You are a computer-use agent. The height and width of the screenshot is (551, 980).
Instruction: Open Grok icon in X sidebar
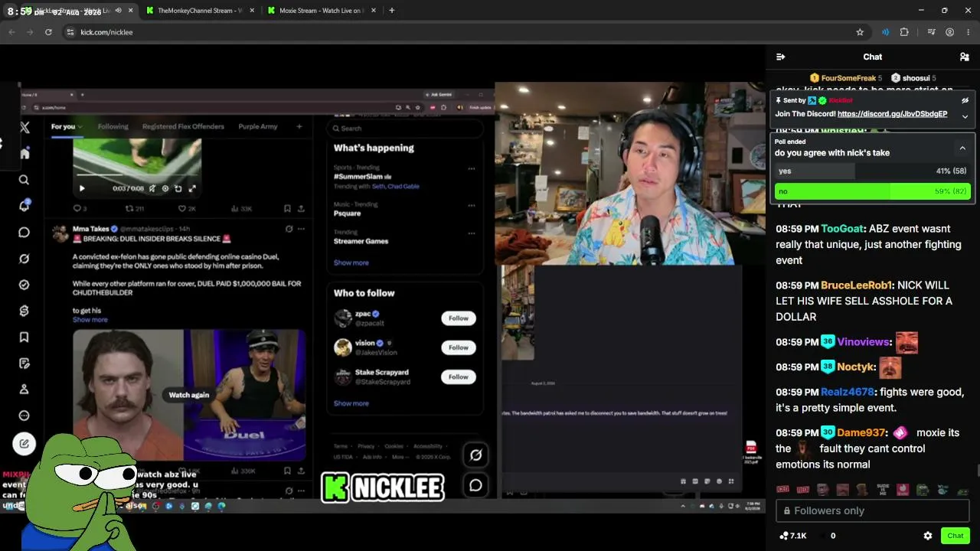click(x=24, y=259)
